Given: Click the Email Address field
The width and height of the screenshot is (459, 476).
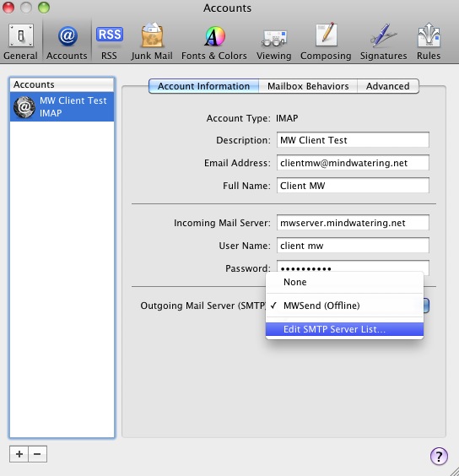Looking at the screenshot, I should [x=353, y=163].
